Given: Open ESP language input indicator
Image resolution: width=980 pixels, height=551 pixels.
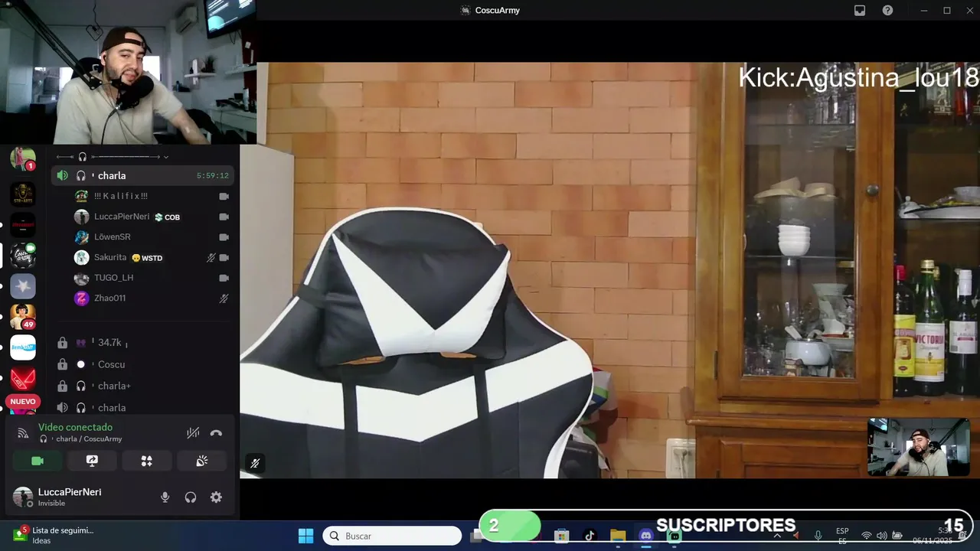Looking at the screenshot, I should [x=842, y=536].
